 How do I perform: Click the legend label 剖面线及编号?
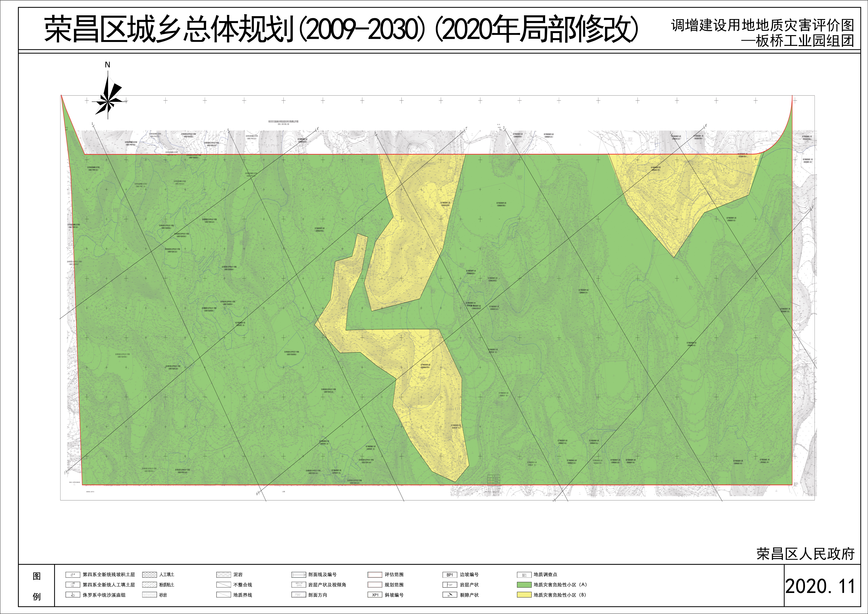(323, 575)
